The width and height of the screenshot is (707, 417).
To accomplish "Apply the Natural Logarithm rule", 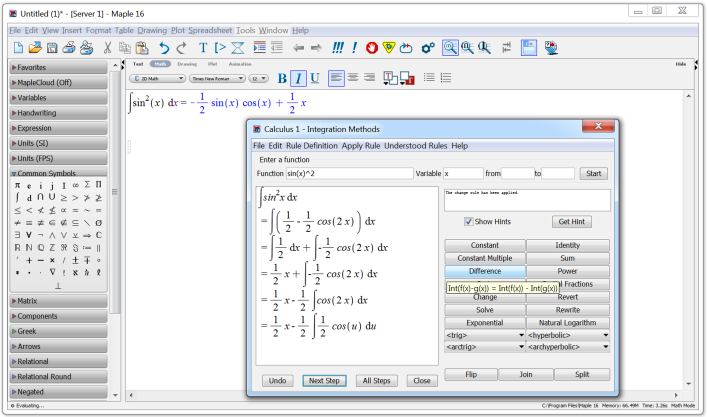I will pos(568,323).
